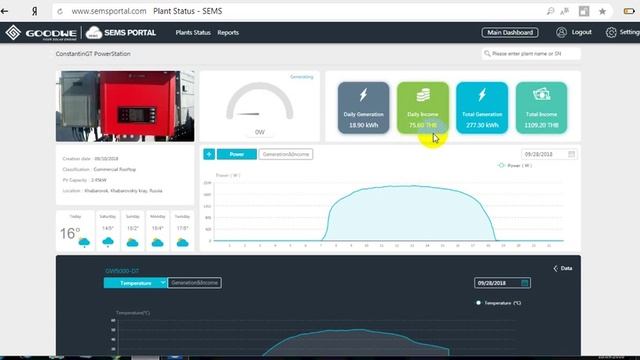Click Saturday's weather icon
Screen dimensions: 640x360
coord(108,242)
